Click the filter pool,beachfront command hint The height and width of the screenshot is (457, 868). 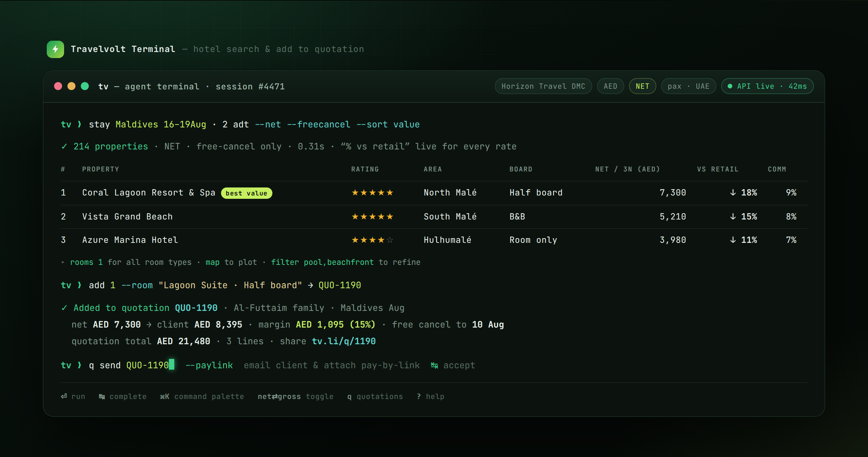322,262
